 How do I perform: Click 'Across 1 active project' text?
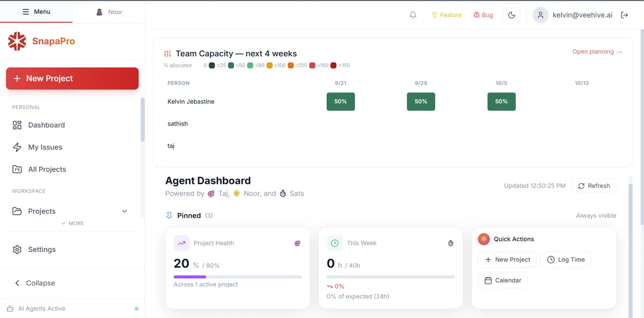(206, 284)
